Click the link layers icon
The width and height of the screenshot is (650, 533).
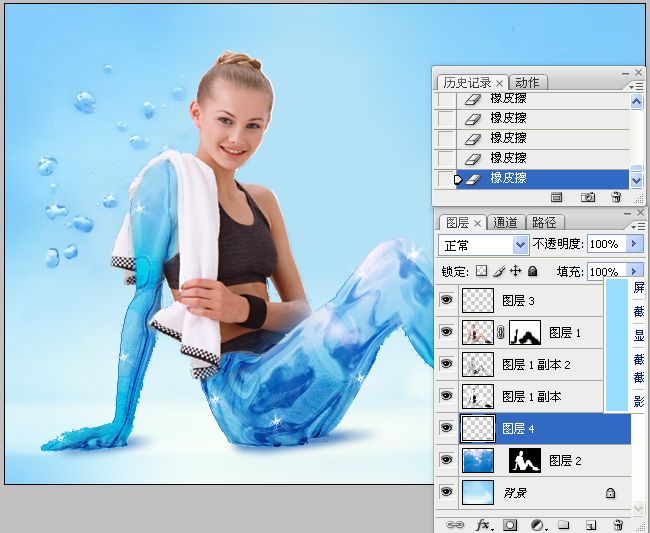coord(455,524)
